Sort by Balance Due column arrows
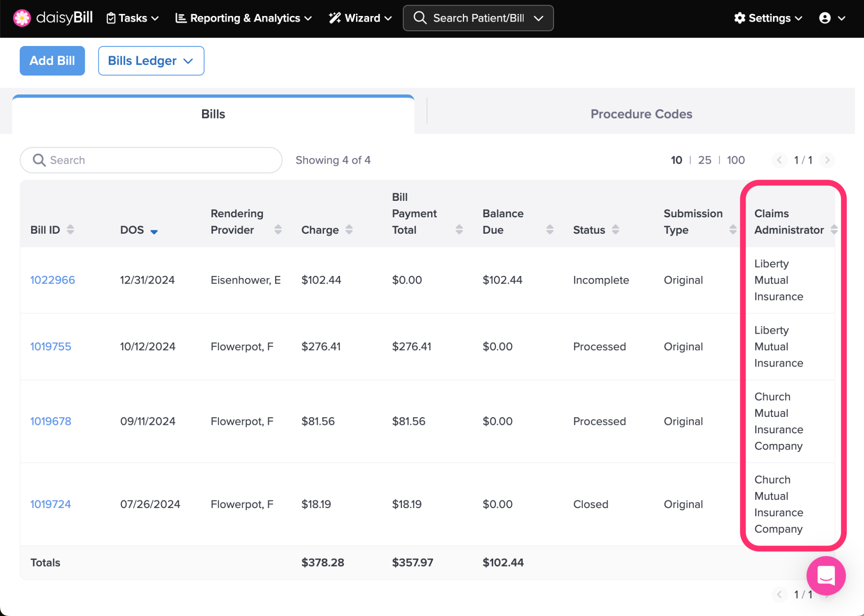 pos(550,230)
